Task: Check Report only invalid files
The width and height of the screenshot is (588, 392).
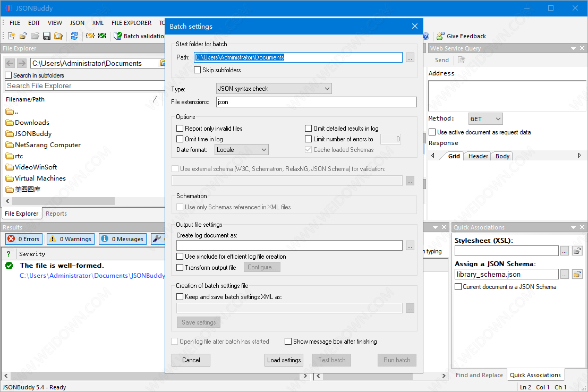Action: click(180, 129)
